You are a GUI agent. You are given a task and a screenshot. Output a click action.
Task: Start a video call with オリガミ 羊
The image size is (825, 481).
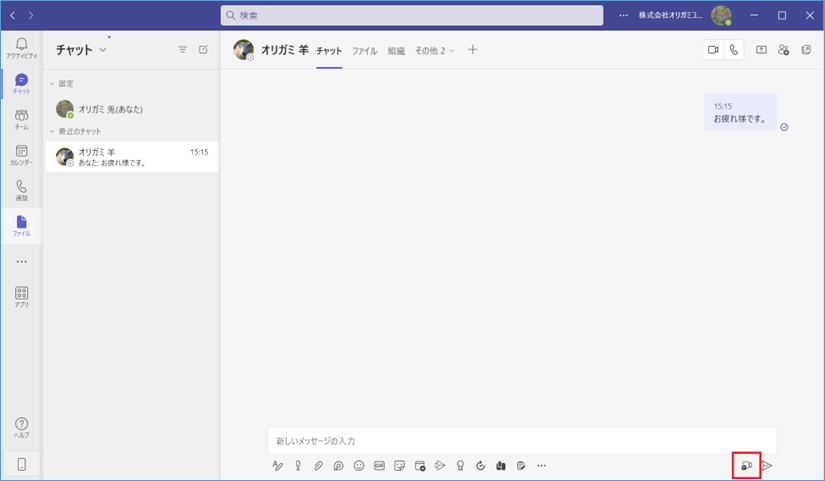714,50
